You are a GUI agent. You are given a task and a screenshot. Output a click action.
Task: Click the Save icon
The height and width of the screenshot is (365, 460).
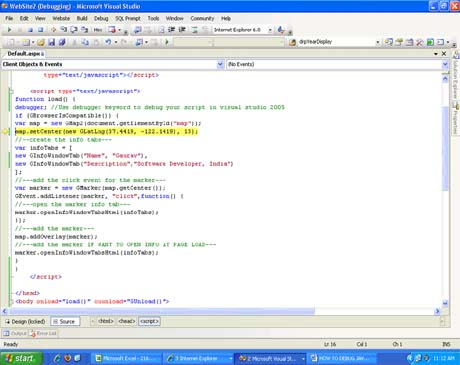[51, 42]
